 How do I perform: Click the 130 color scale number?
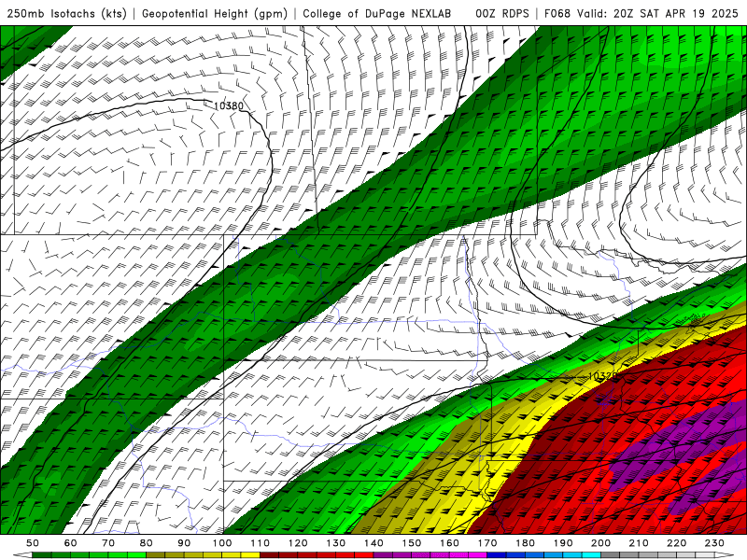(x=336, y=543)
